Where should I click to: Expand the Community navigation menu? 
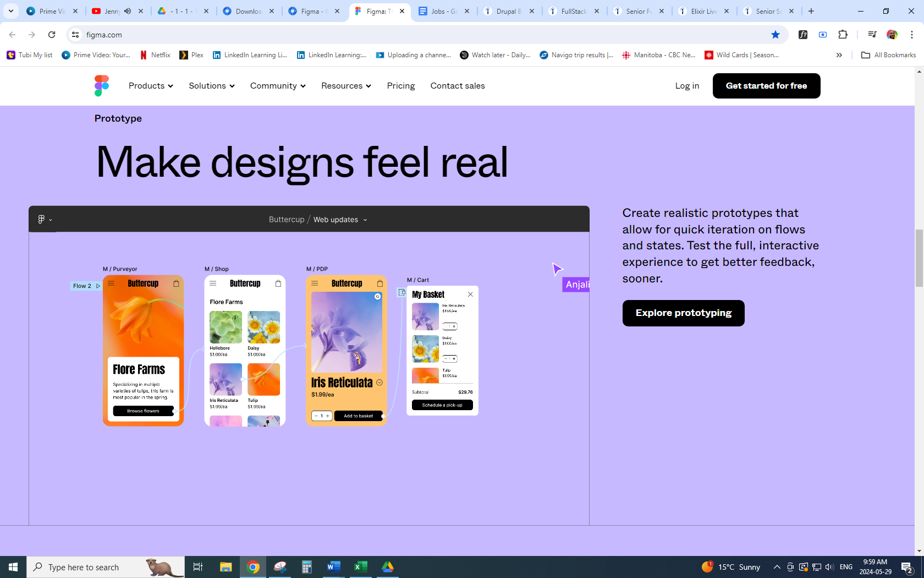tap(278, 86)
